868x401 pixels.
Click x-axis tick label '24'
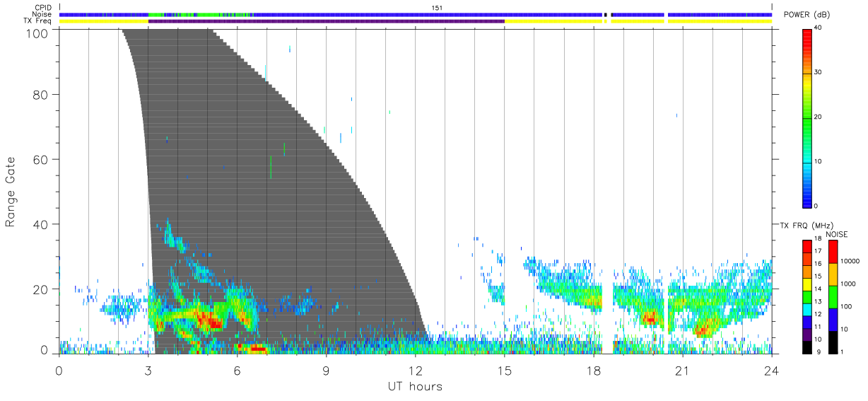point(771,370)
